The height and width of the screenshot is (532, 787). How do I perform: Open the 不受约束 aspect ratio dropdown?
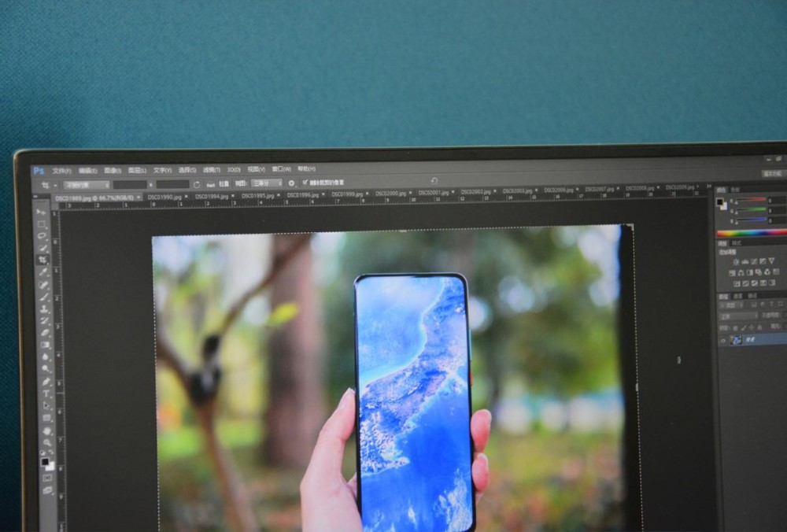87,185
